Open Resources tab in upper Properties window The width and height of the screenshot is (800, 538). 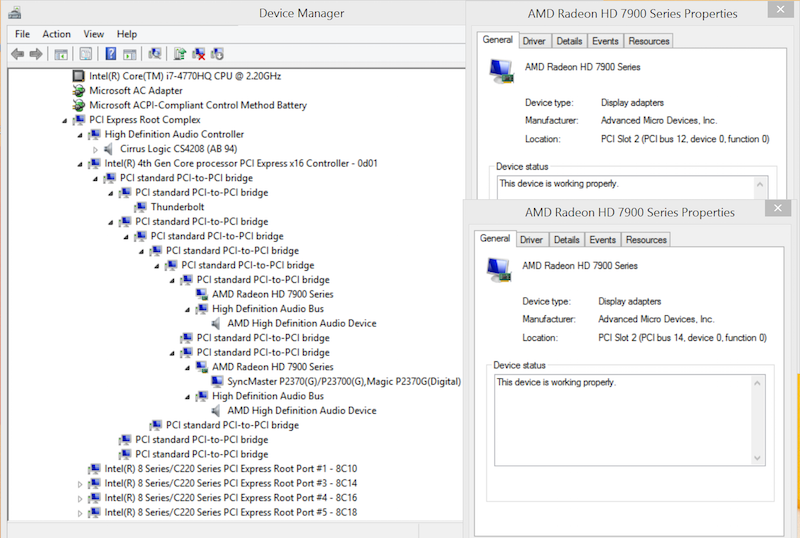click(649, 41)
